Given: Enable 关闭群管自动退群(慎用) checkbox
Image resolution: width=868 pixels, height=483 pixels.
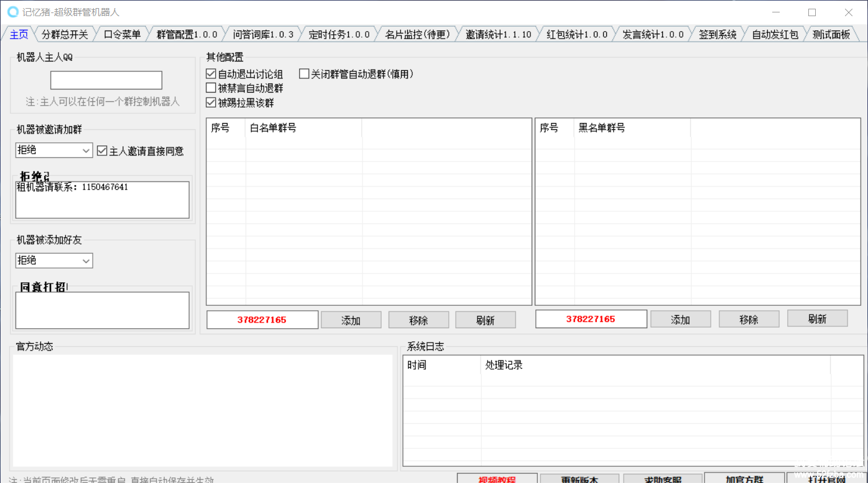Looking at the screenshot, I should coord(356,74).
